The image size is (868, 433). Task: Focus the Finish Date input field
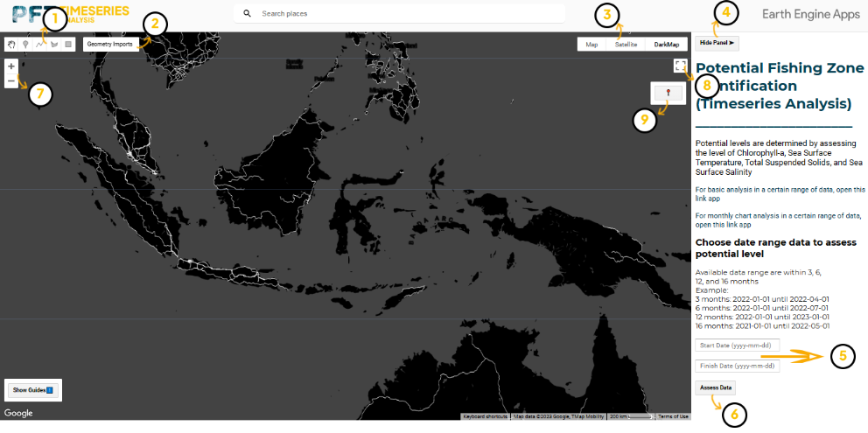[x=738, y=366]
